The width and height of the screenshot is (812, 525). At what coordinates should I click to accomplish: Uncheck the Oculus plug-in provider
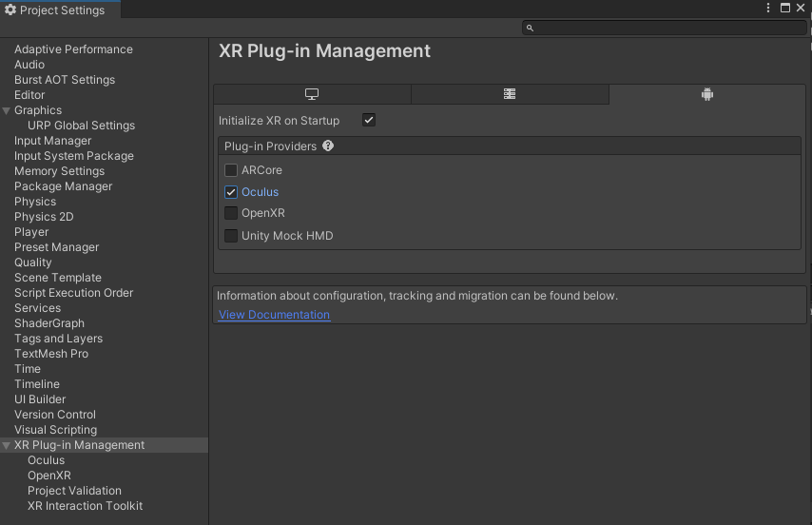[x=231, y=192]
